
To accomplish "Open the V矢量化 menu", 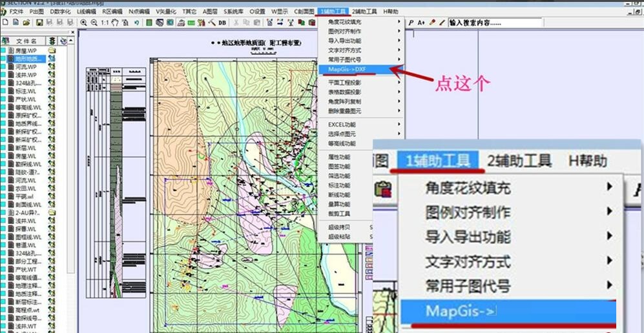I will pyautogui.click(x=165, y=12).
